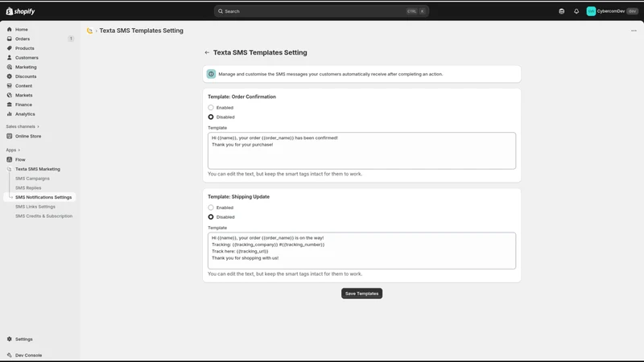Expand the Apps section

click(13, 150)
